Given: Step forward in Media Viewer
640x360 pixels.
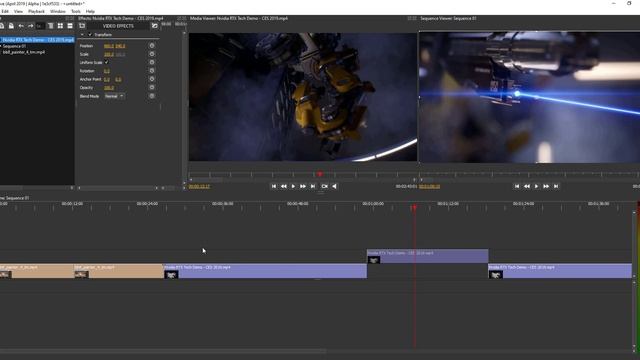Looking at the screenshot, I should coord(303,186).
